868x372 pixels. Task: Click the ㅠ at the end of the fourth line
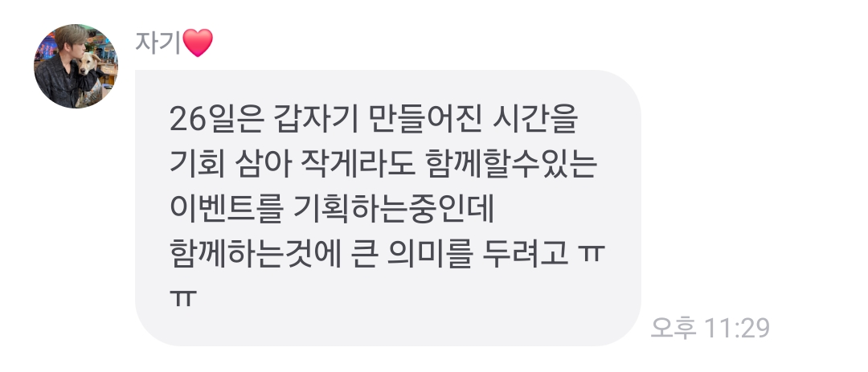coord(592,256)
